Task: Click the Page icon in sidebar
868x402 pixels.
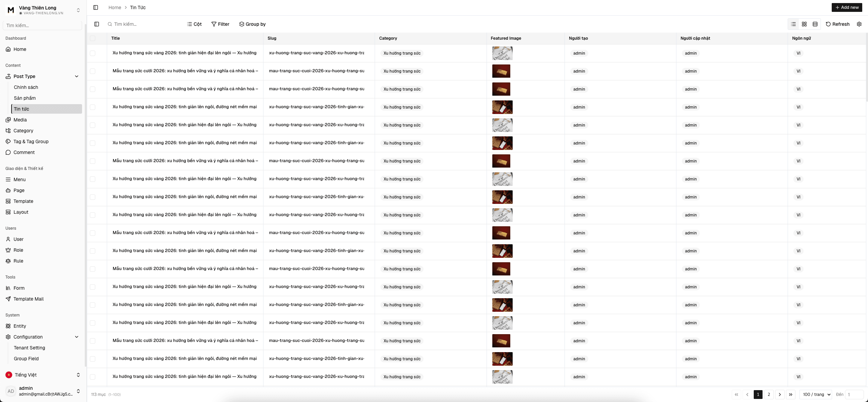Action: 8,190
